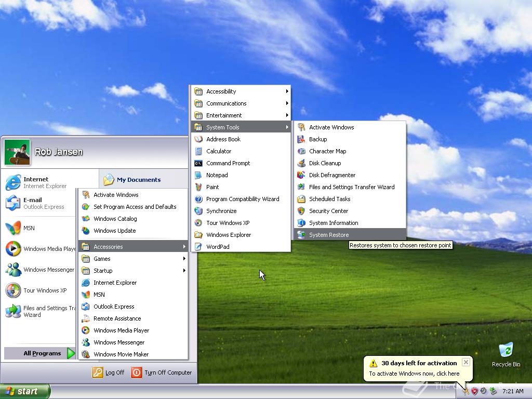Click Synchronize icon in Accessories
532x399 pixels.
(198, 211)
